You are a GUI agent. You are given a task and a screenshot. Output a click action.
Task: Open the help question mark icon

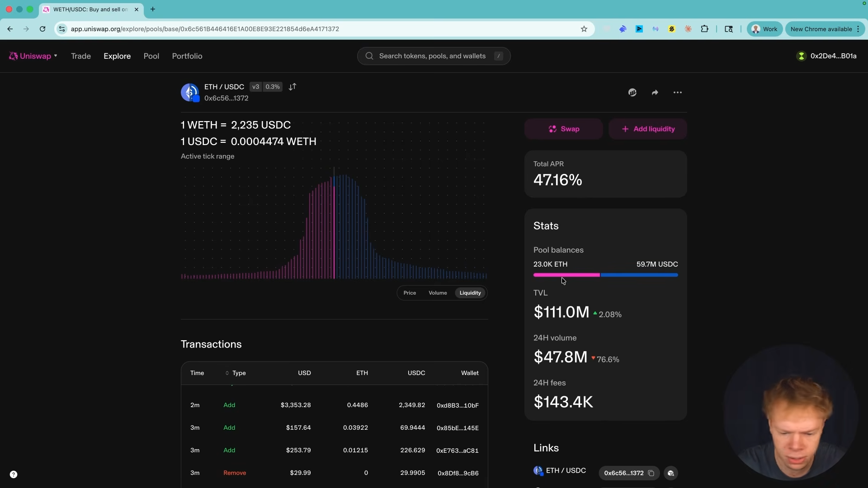(14, 474)
